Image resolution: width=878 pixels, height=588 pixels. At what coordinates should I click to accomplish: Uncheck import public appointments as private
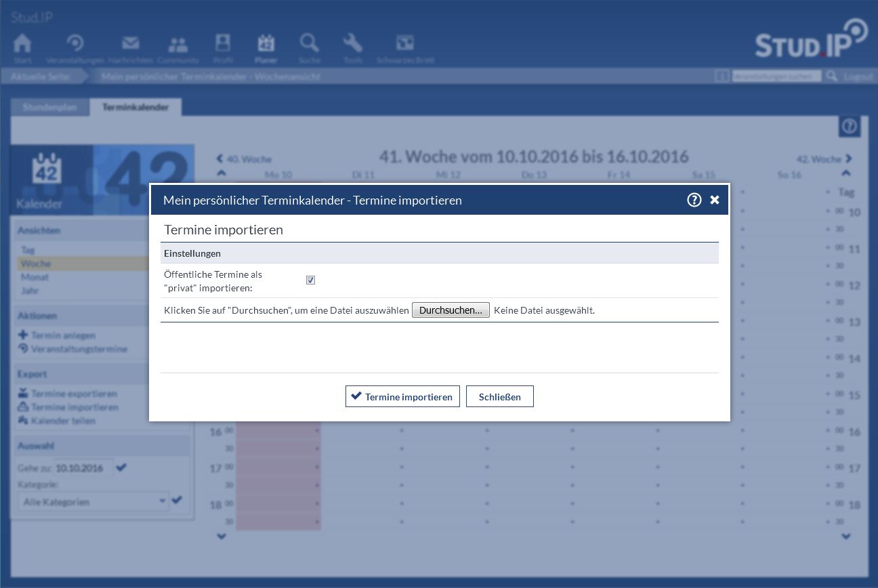point(310,280)
